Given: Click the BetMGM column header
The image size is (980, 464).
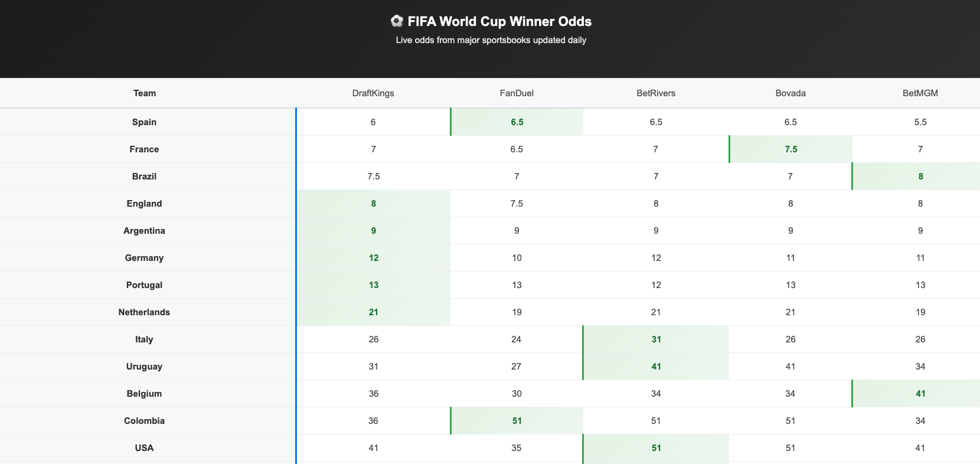Looking at the screenshot, I should pos(920,93).
